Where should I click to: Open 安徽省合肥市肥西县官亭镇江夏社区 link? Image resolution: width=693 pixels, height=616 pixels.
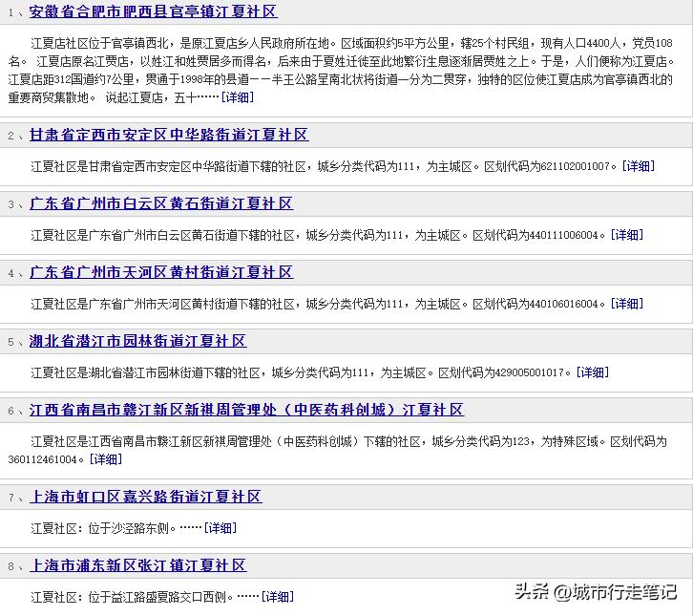[153, 12]
